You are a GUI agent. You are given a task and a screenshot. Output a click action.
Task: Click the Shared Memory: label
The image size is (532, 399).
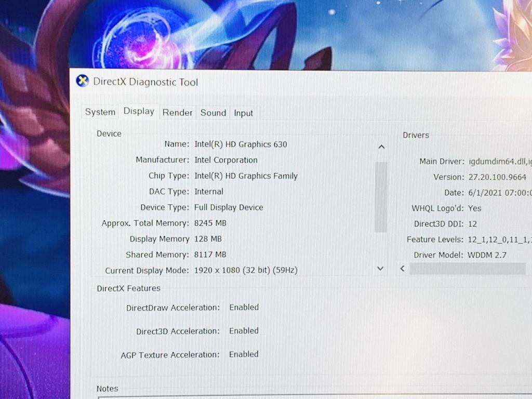[157, 255]
